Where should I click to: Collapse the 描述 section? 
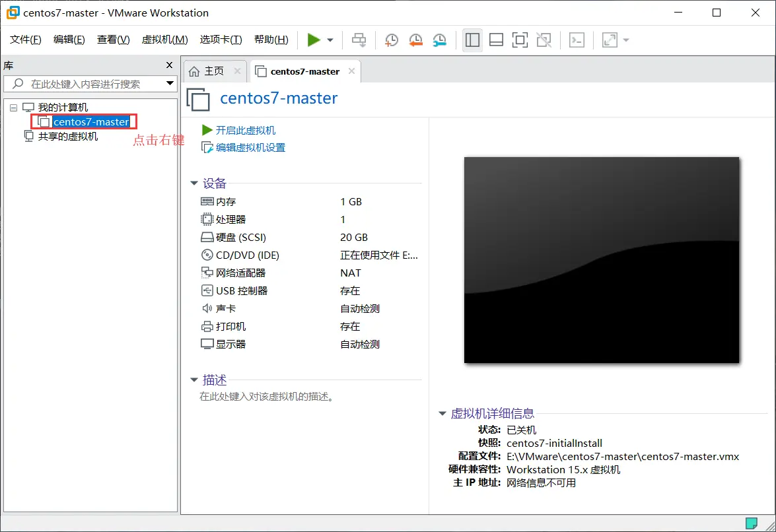[194, 380]
